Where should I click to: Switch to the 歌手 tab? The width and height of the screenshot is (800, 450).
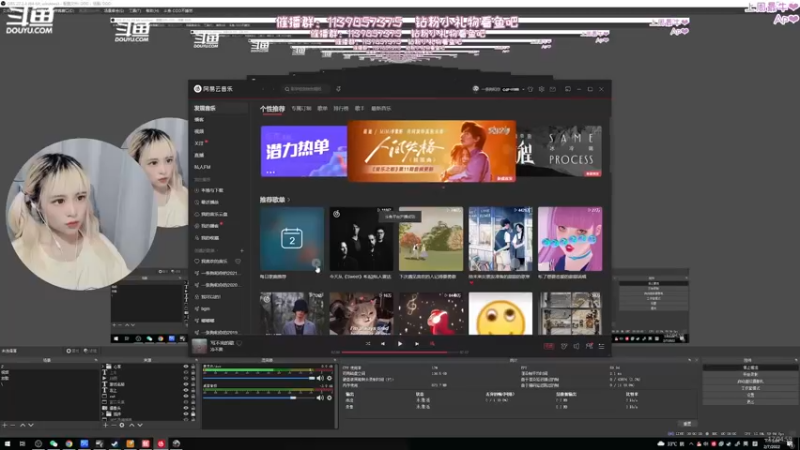(x=360, y=109)
